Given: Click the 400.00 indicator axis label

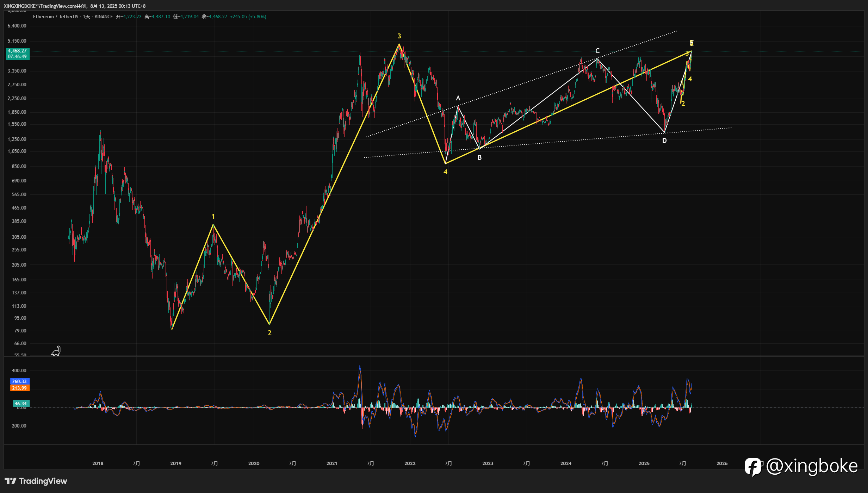Looking at the screenshot, I should 19,371.
